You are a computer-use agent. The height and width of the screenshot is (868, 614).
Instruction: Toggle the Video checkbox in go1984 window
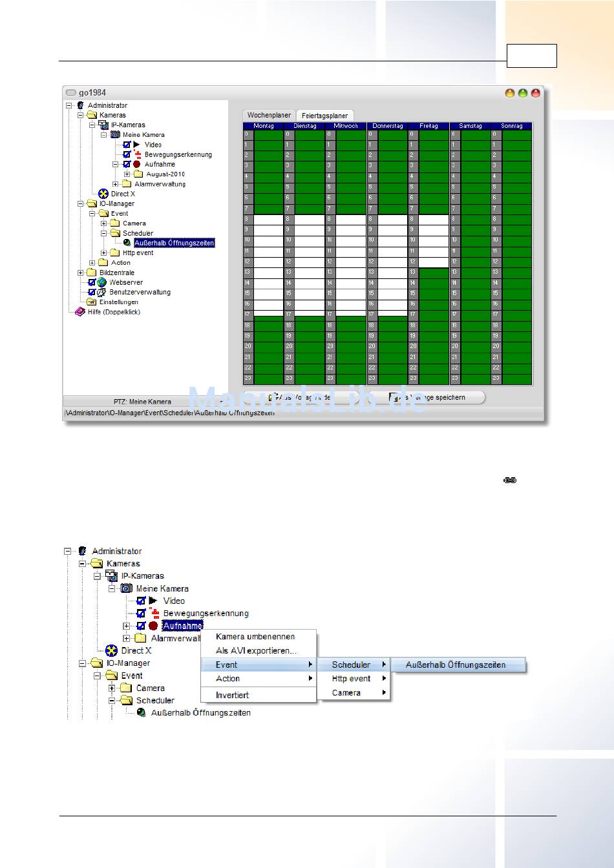127,145
